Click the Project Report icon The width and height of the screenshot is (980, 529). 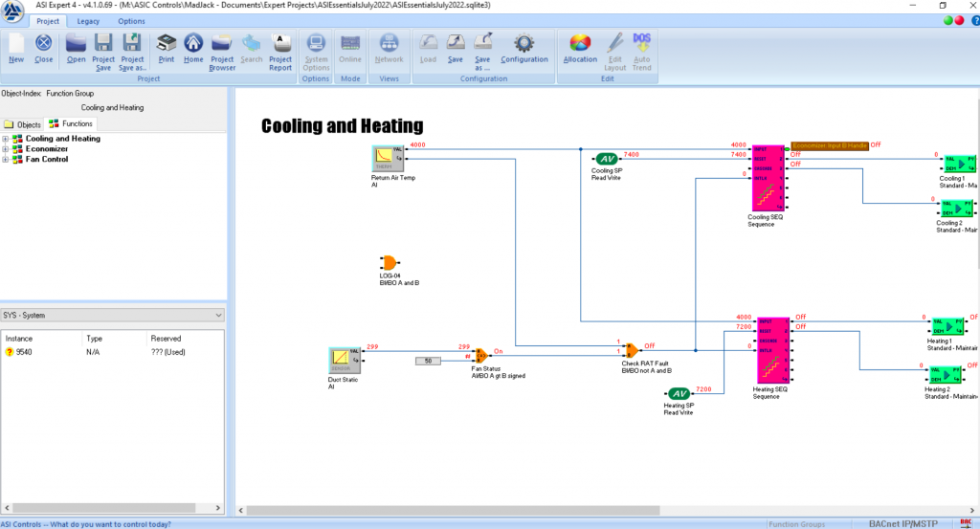[280, 49]
